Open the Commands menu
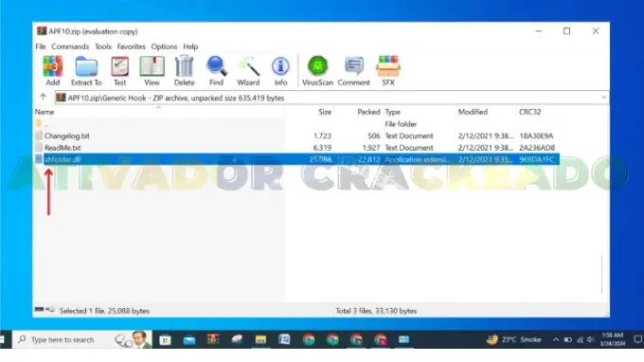The image size is (644, 362). click(70, 46)
